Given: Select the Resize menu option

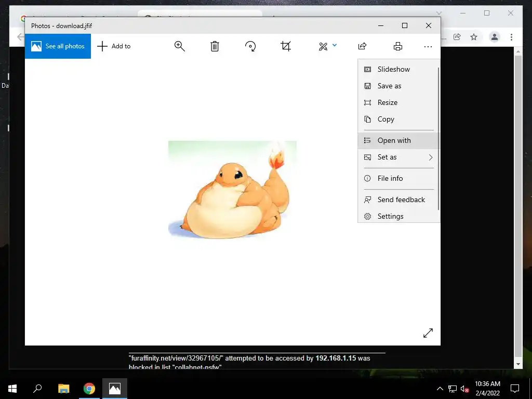Looking at the screenshot, I should (x=398, y=102).
